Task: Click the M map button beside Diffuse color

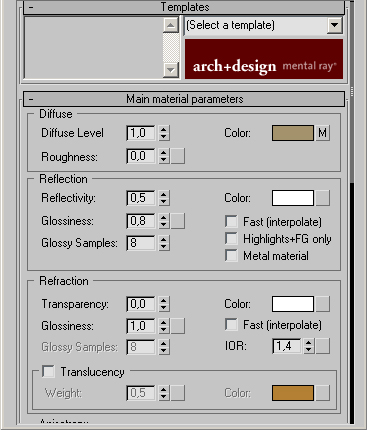Action: 322,133
